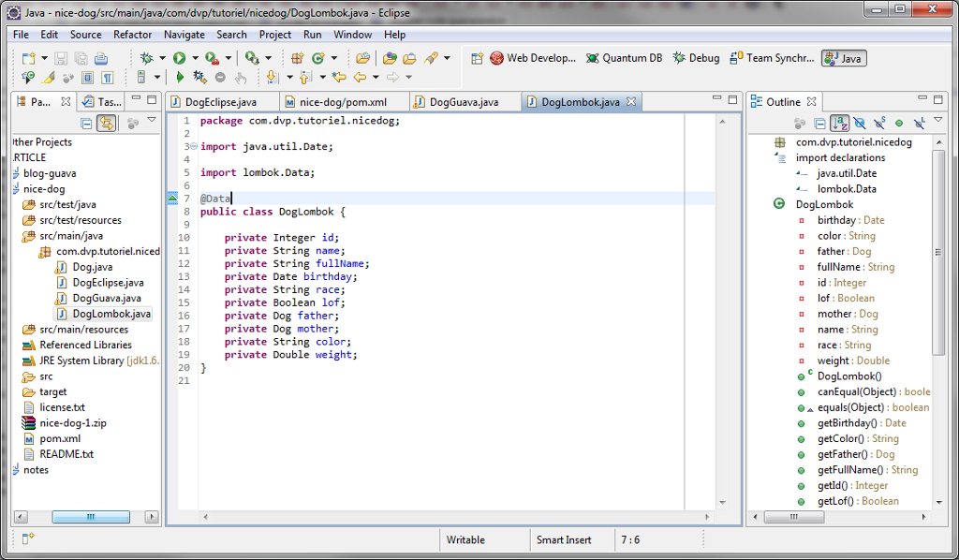Switch to the Debug perspective
The width and height of the screenshot is (959, 560).
[x=696, y=58]
